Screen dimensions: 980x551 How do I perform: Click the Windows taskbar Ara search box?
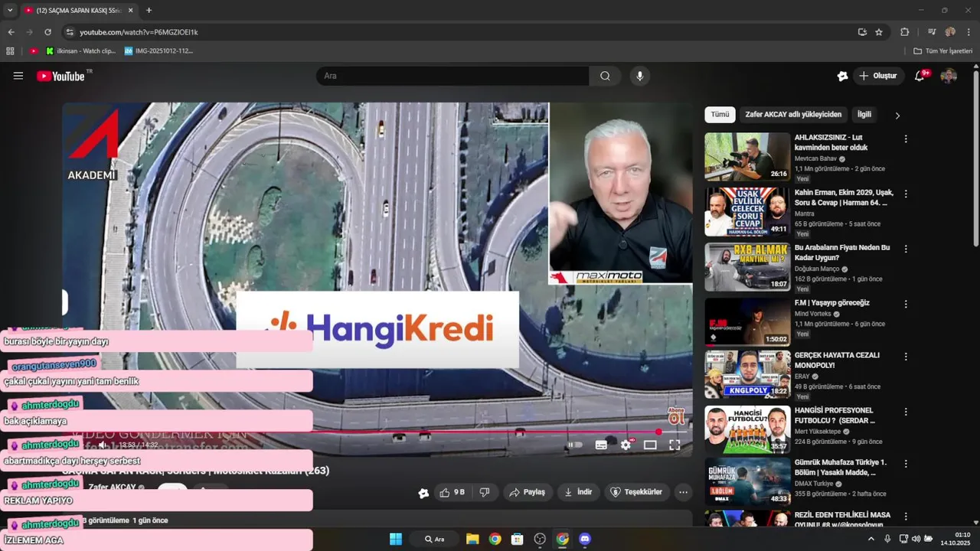tap(434, 539)
